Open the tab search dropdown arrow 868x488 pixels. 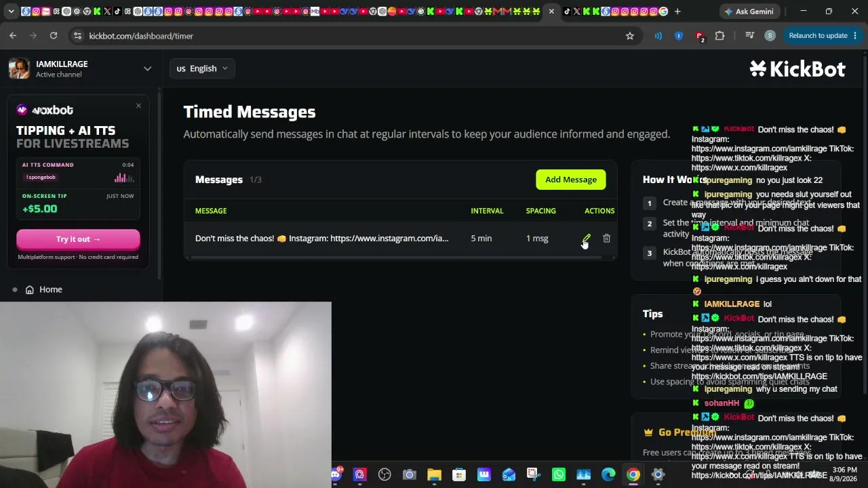(11, 12)
